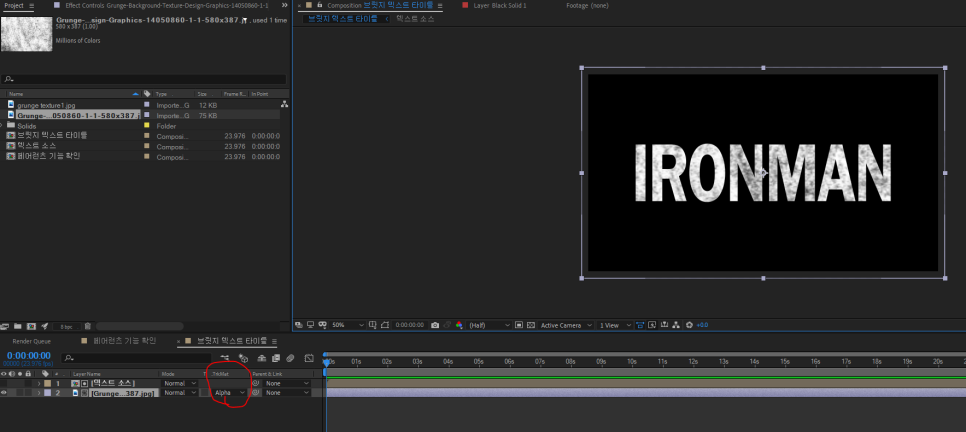Click label color swatch of layer 1
This screenshot has height=432, width=966.
[47, 383]
